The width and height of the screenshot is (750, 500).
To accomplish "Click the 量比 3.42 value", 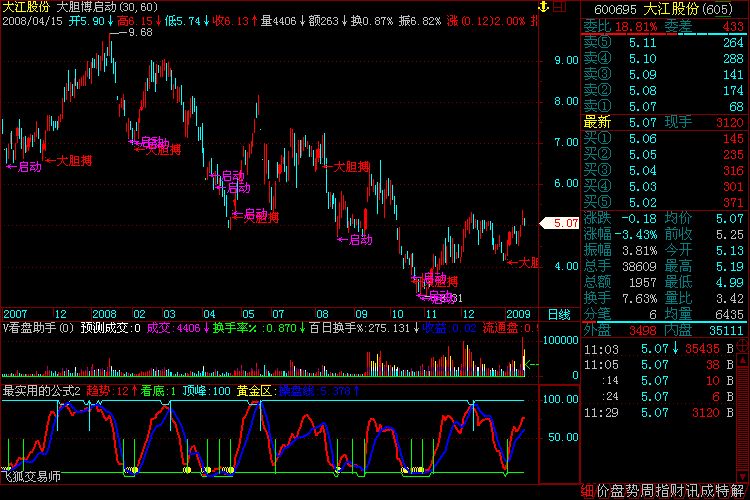I will 730,299.
